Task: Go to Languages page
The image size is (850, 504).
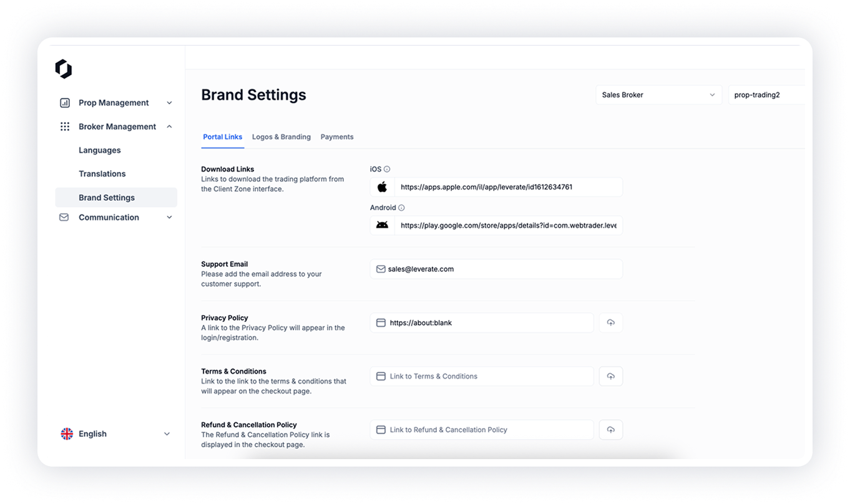Action: [100, 150]
